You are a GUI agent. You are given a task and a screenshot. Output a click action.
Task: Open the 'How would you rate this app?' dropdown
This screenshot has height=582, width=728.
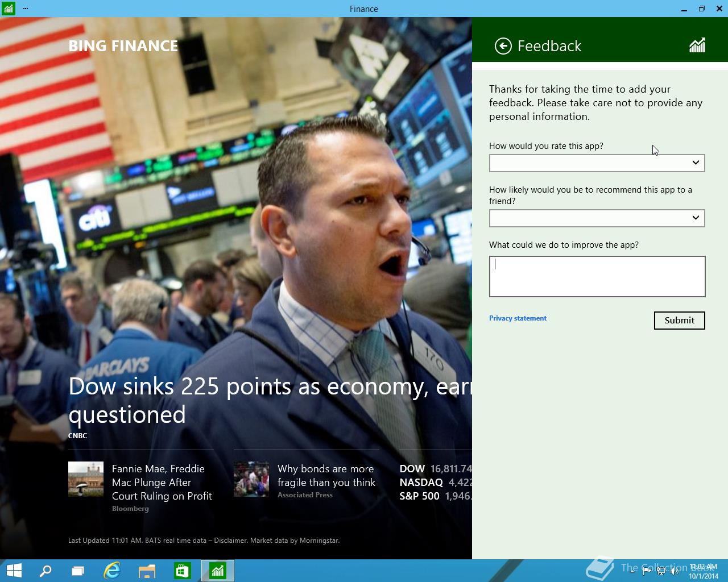597,163
